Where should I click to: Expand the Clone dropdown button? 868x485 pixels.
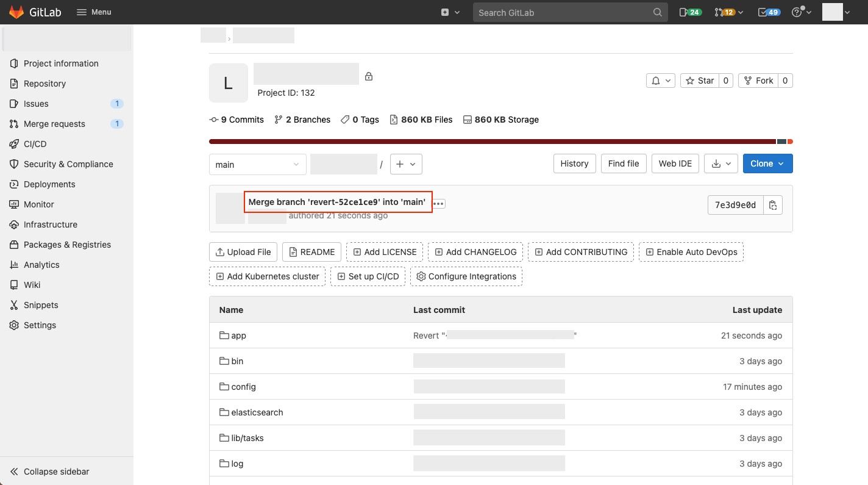[x=767, y=163]
